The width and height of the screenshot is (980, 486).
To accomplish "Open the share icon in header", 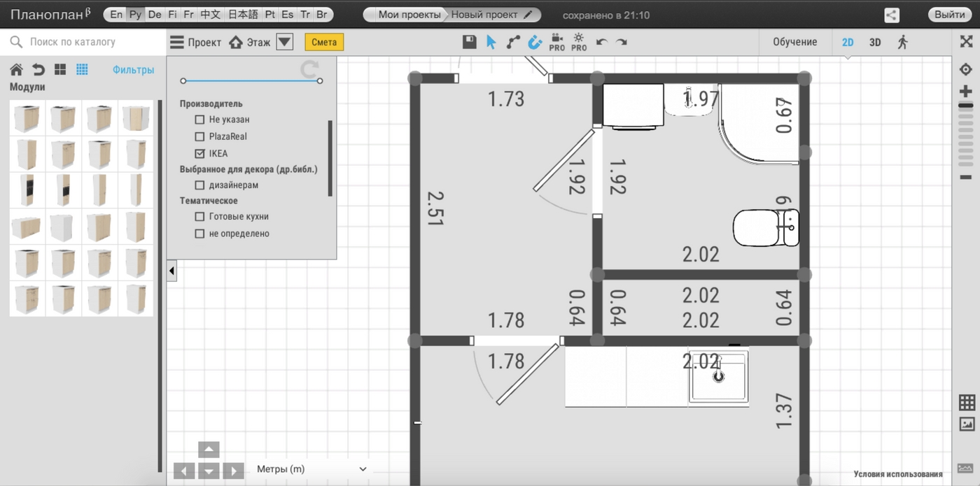I will click(x=891, y=15).
